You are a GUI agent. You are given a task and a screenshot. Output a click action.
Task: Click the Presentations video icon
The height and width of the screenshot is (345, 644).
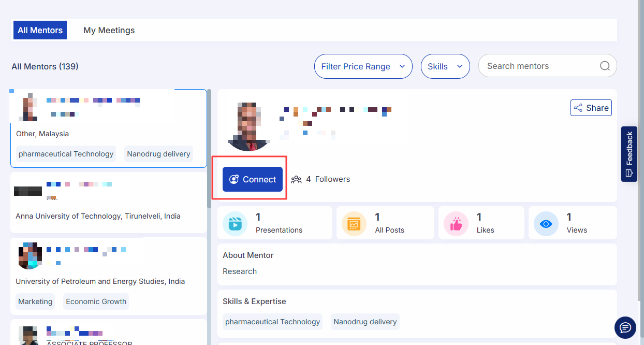tap(235, 224)
